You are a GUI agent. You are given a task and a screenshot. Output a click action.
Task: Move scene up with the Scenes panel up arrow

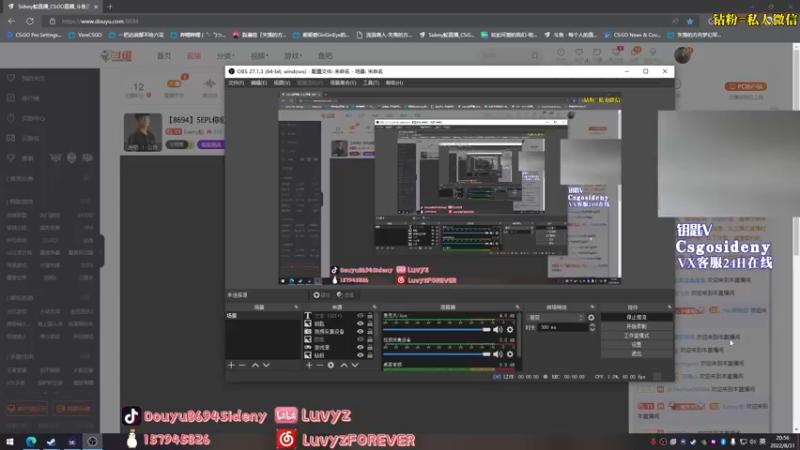[x=255, y=365]
